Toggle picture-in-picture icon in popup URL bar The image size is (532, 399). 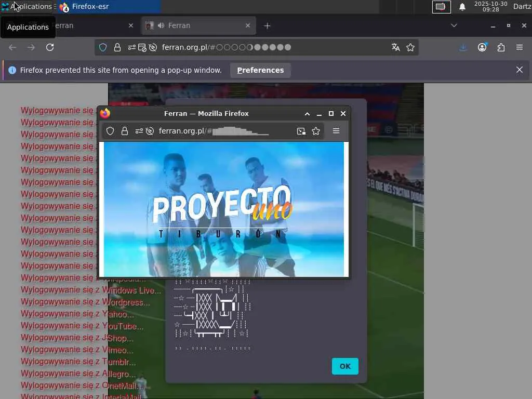coord(301,131)
